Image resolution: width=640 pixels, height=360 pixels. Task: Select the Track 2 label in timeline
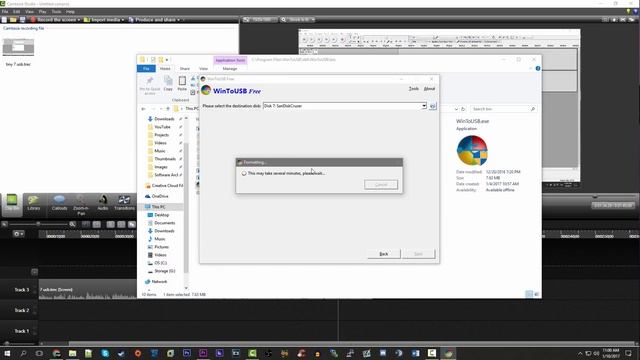pyautogui.click(x=22, y=310)
